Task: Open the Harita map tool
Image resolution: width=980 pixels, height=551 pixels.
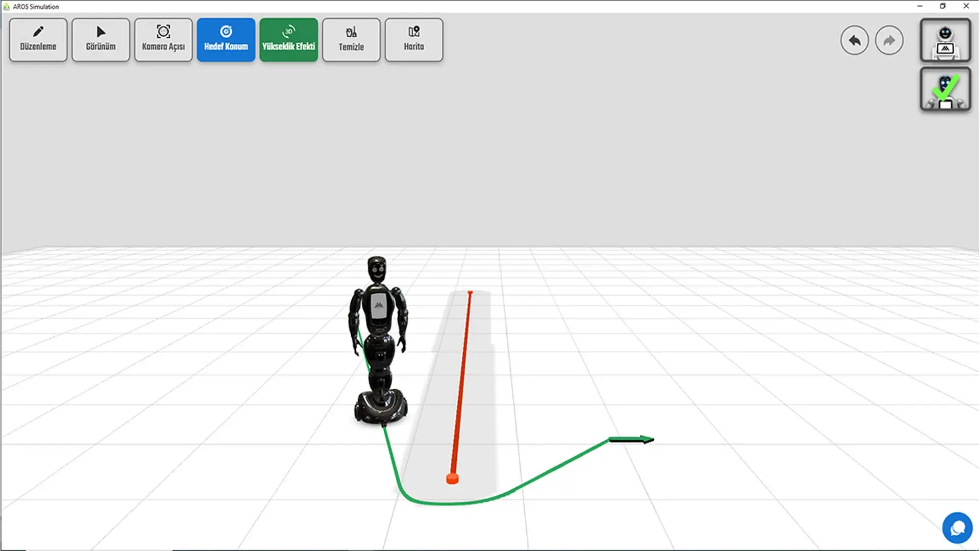Action: click(413, 40)
